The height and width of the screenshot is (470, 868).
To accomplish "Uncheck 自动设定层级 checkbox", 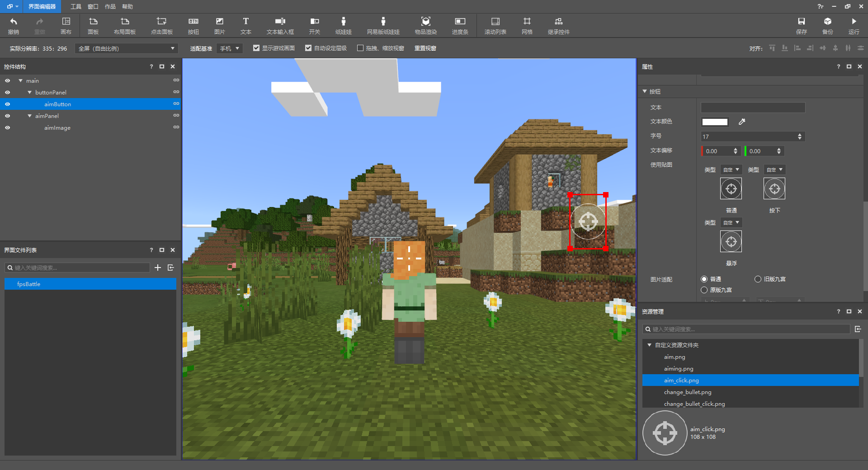I will 308,48.
